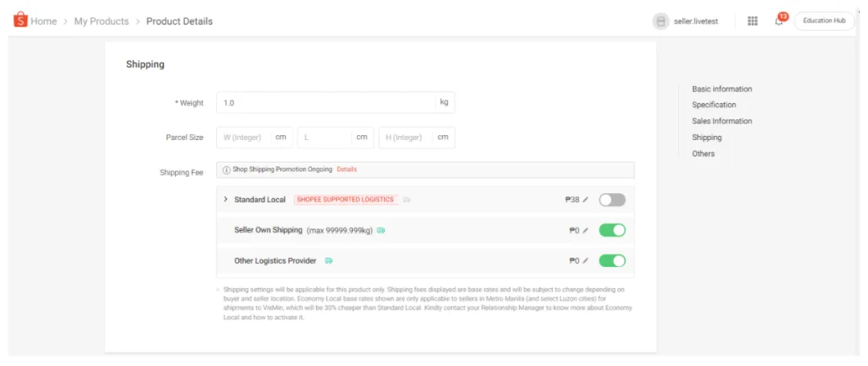868x366 pixels.
Task: Click the Weight input field
Action: point(325,103)
